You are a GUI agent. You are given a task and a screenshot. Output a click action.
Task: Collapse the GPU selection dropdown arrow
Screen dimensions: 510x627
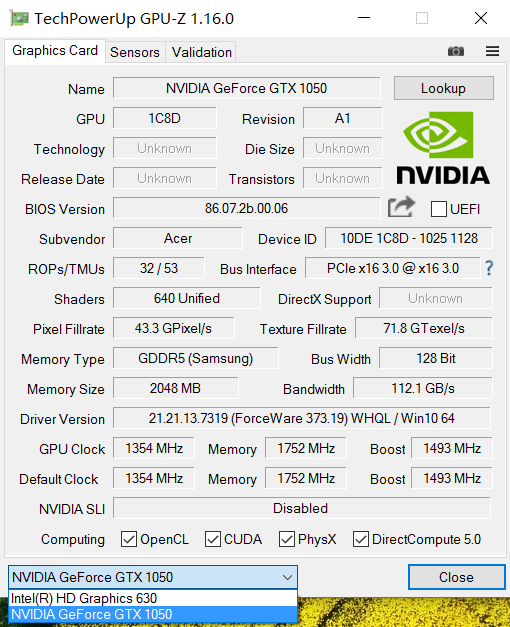coord(287,577)
